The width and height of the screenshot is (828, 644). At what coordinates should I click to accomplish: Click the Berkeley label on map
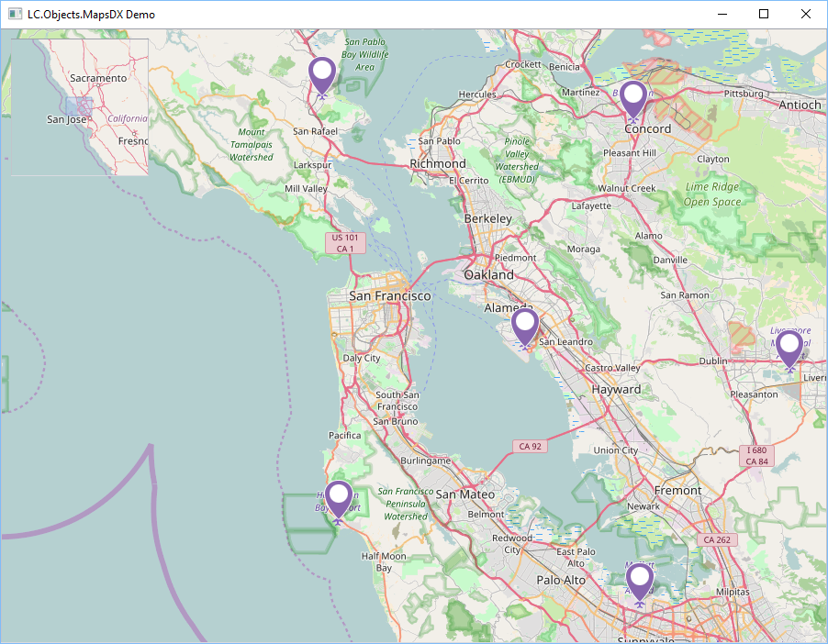[x=488, y=218]
